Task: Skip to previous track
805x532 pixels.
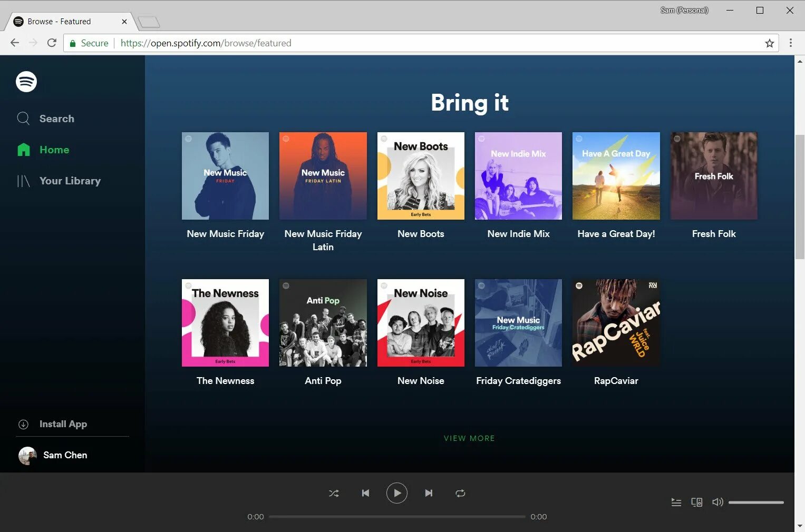Action: (x=365, y=494)
